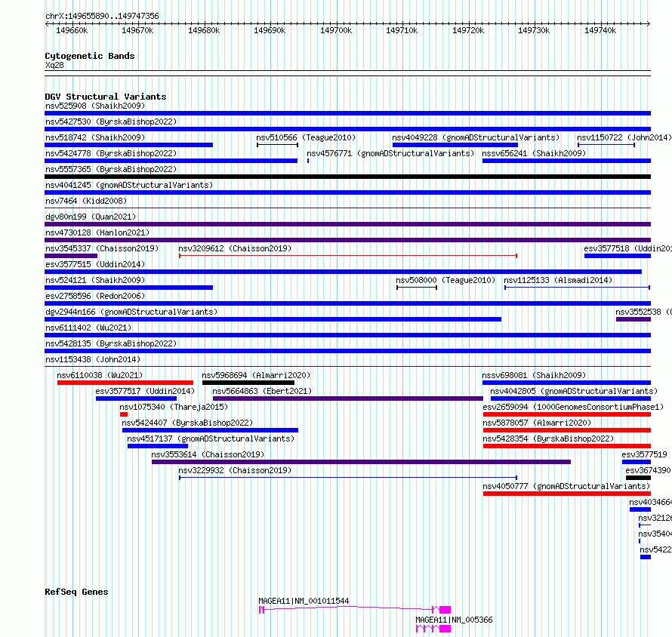Select nsv4050777 (gnomADStructuralVariants) label
This screenshot has height=637, width=672.
(x=566, y=486)
